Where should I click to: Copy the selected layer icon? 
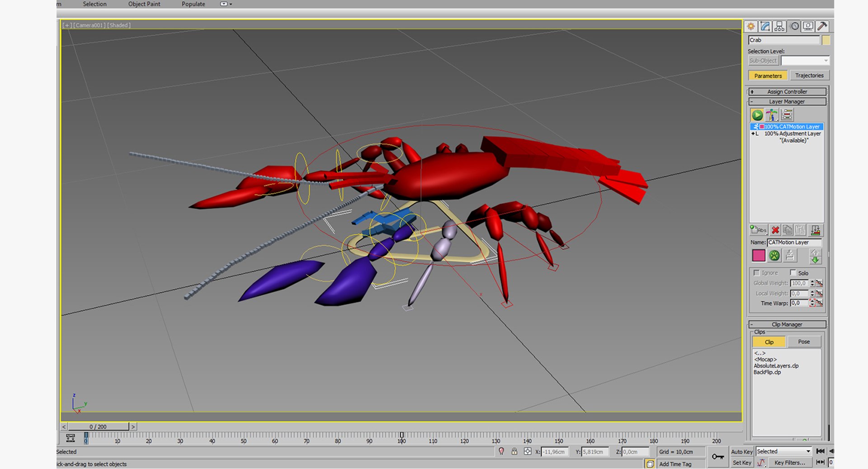(788, 230)
